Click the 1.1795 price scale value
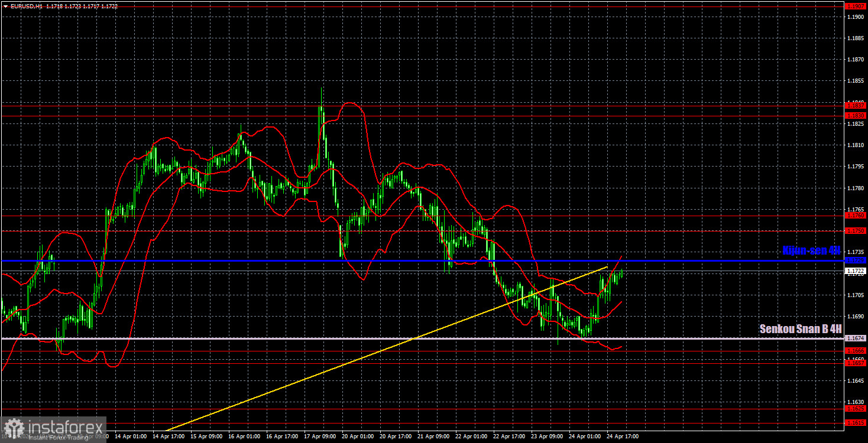Screen dimensions: 868x443 856,167
